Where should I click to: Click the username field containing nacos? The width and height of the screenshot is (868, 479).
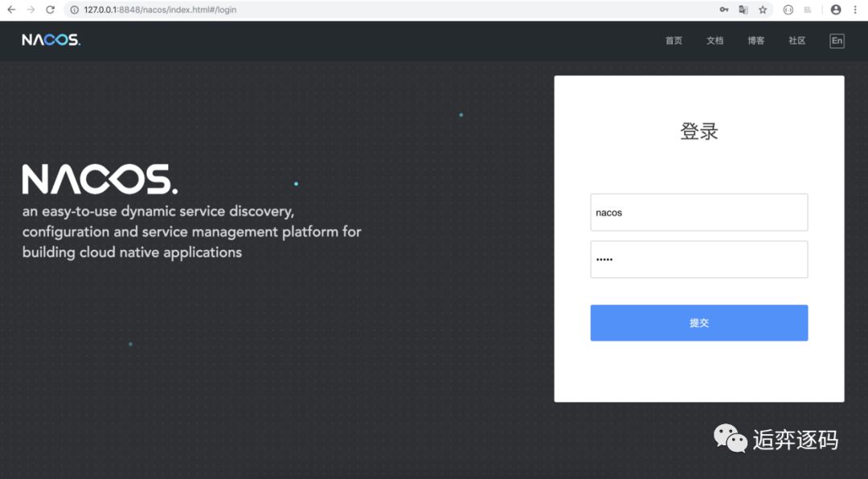pyautogui.click(x=699, y=212)
